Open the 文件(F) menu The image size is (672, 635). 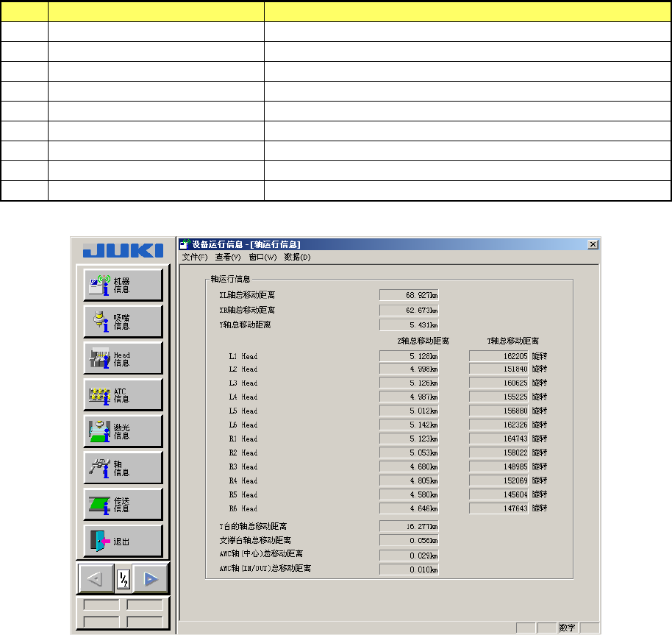[195, 258]
